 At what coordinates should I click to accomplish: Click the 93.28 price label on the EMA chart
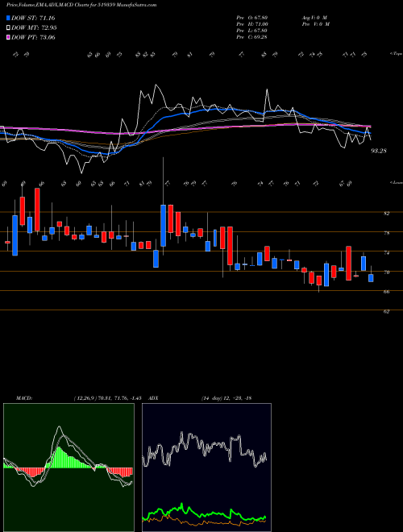(x=379, y=151)
